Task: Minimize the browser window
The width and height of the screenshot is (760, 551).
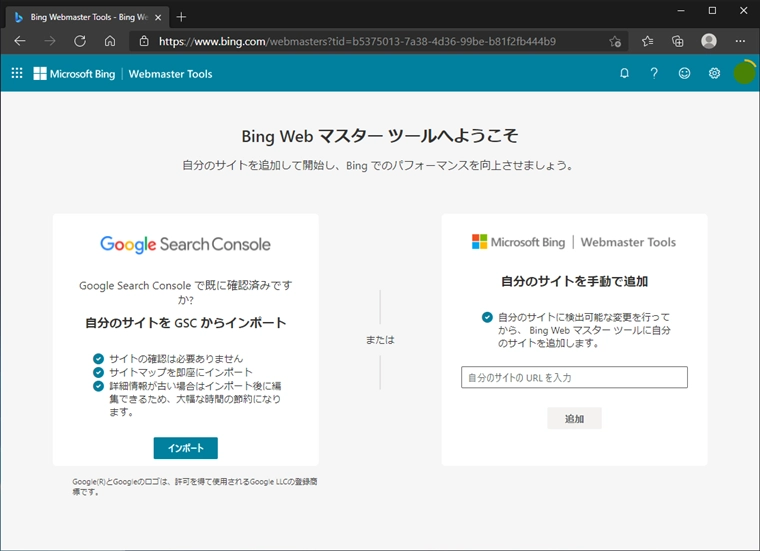Action: pos(681,11)
